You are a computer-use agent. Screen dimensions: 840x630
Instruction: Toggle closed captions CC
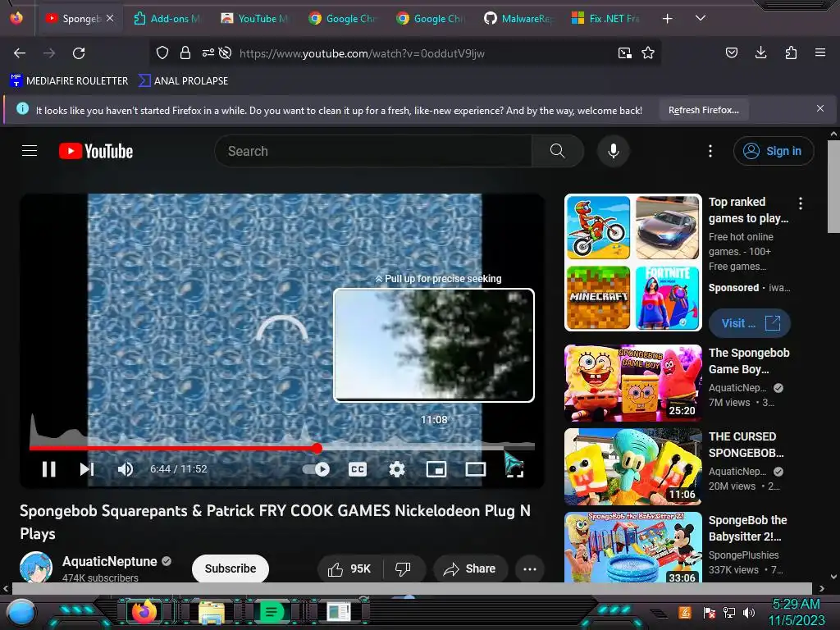[x=358, y=469]
